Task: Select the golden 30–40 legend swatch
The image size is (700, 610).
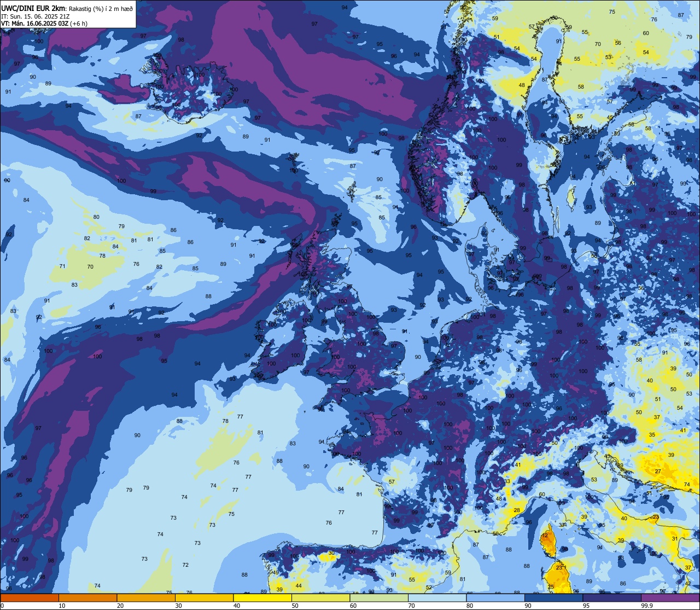Action: pyautogui.click(x=204, y=597)
